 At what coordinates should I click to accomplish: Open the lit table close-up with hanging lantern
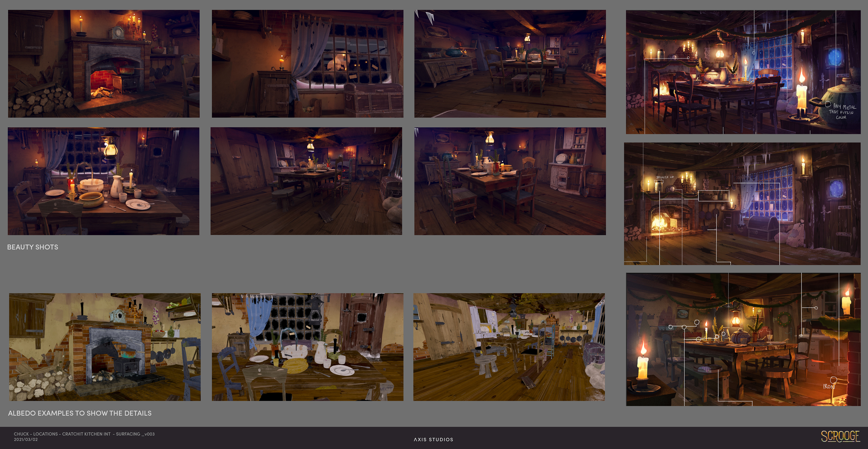click(104, 181)
